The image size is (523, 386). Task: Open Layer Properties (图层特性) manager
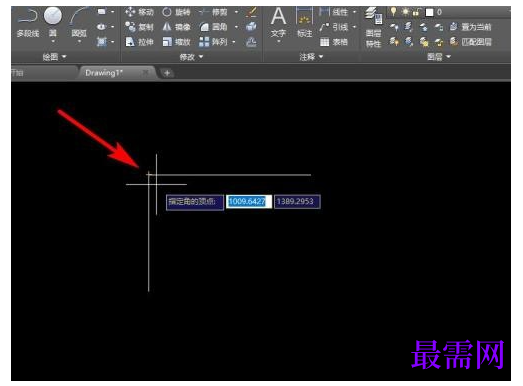374,28
